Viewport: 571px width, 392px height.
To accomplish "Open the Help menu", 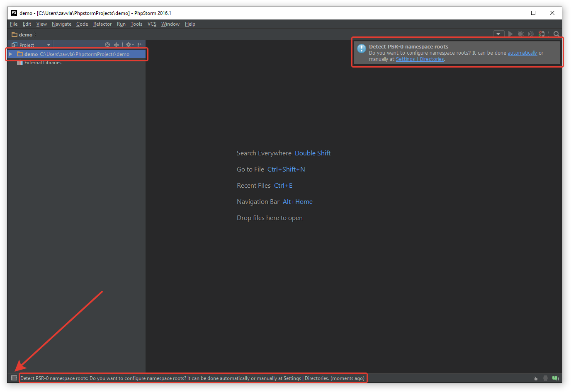I will pyautogui.click(x=190, y=24).
